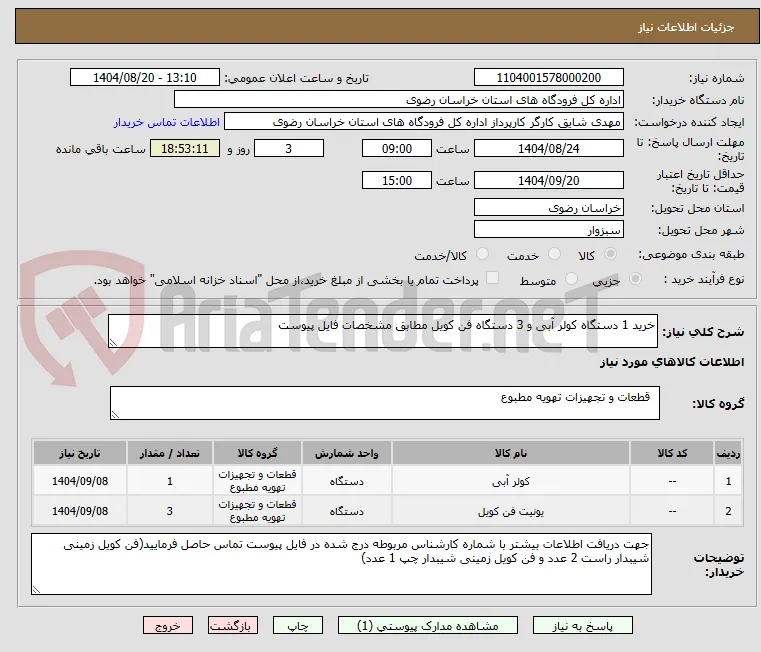Click the remaining time field 18:53:11
The height and width of the screenshot is (652, 761).
(x=184, y=149)
